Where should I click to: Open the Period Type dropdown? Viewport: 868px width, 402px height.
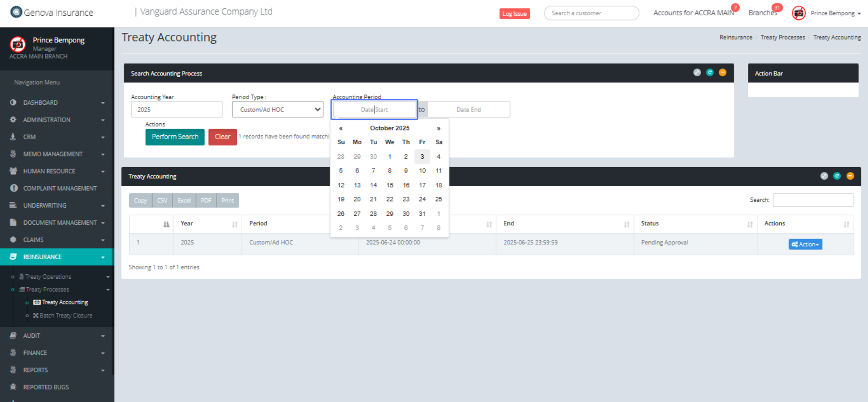pos(277,110)
